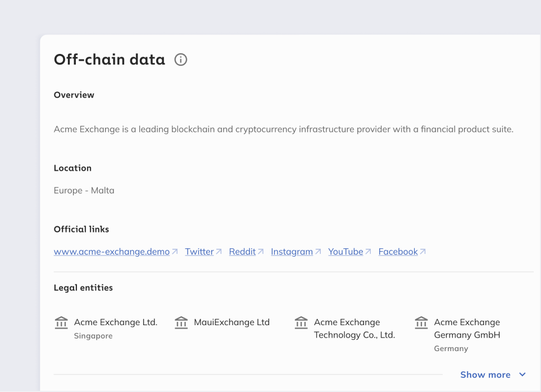Visit the Reddit official link
This screenshot has height=392, width=541.
pyautogui.click(x=242, y=252)
